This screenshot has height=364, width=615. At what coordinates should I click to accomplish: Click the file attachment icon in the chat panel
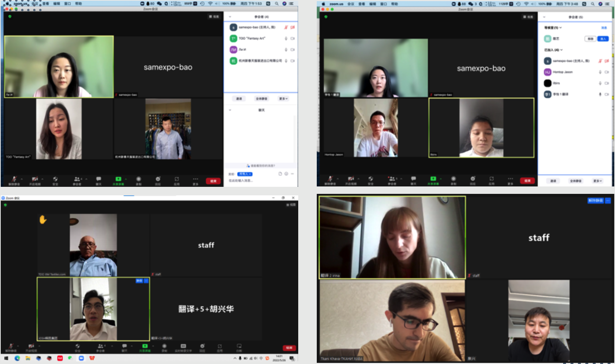pos(280,174)
